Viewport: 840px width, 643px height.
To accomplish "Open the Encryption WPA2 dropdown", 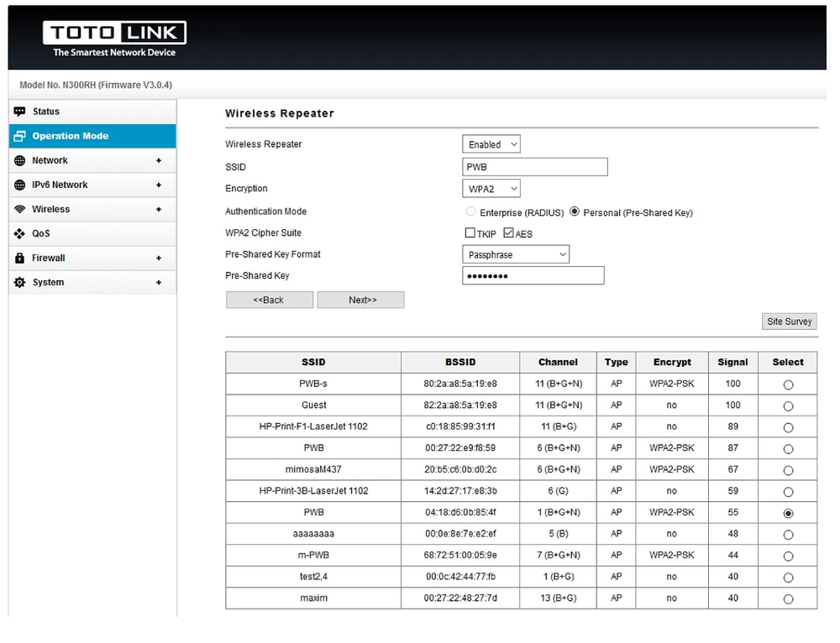I will pyautogui.click(x=491, y=189).
